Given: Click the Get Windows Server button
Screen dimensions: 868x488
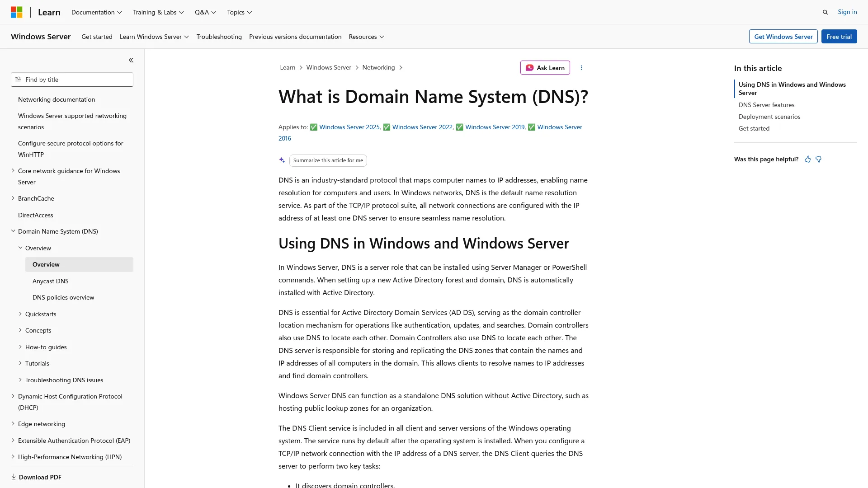Looking at the screenshot, I should (783, 37).
